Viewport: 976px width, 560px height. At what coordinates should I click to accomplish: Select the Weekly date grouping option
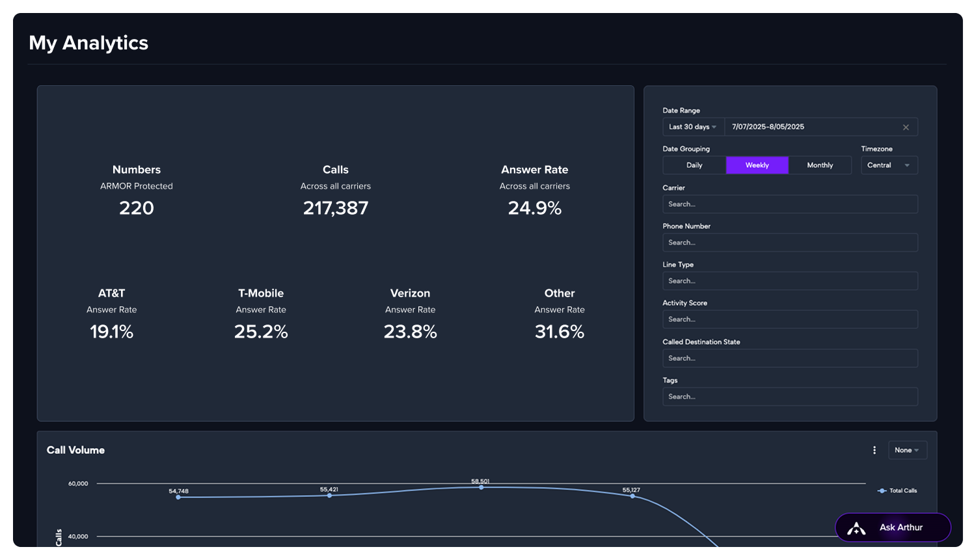point(757,165)
